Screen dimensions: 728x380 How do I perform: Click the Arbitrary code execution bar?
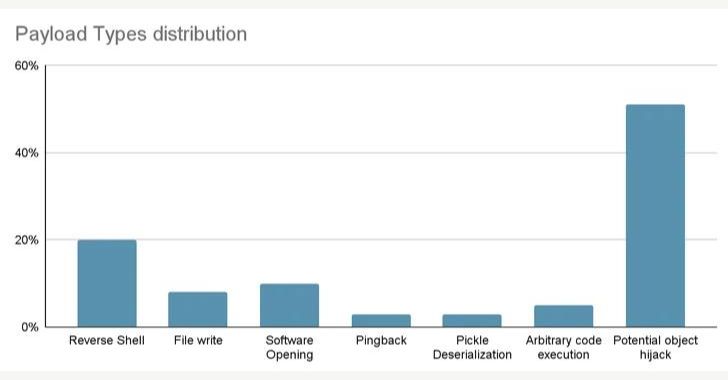pyautogui.click(x=564, y=316)
